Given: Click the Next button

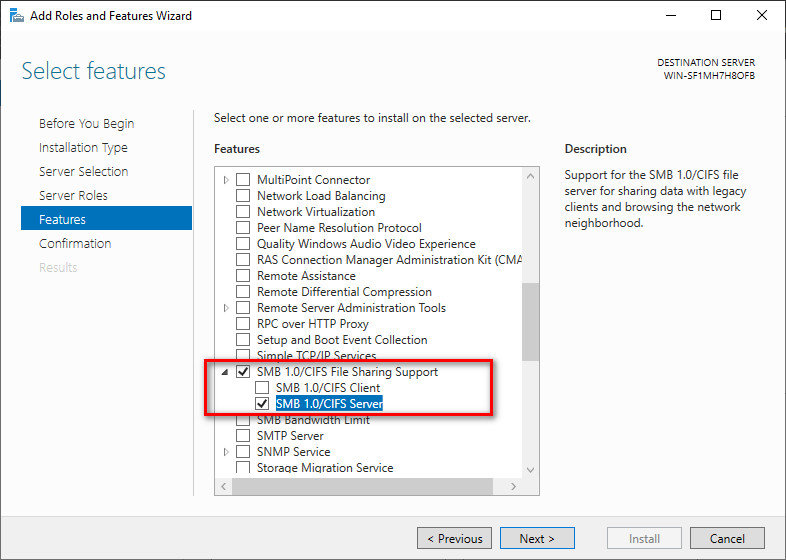Looking at the screenshot, I should click(537, 539).
